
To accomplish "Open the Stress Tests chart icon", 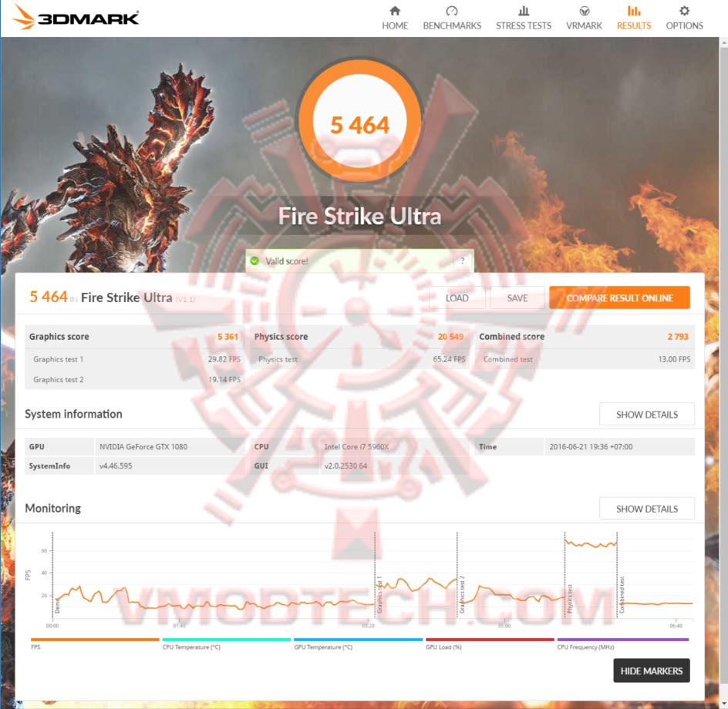I will (x=523, y=11).
